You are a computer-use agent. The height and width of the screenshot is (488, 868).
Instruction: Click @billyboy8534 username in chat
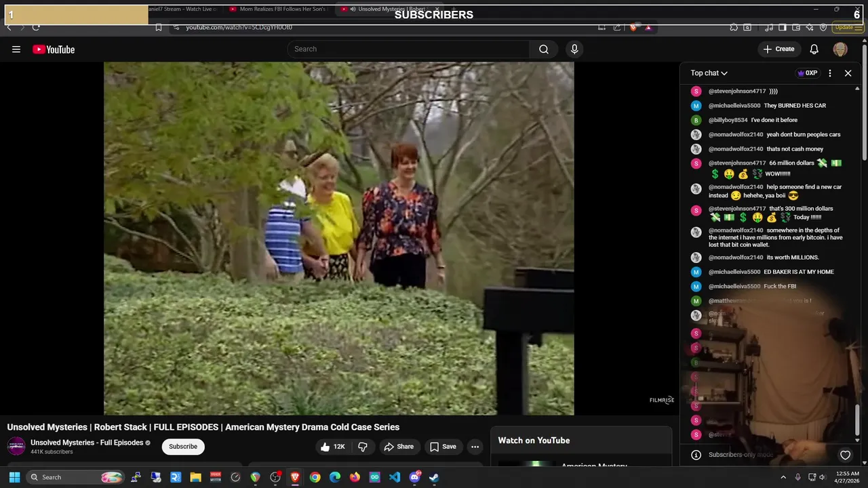tap(728, 120)
